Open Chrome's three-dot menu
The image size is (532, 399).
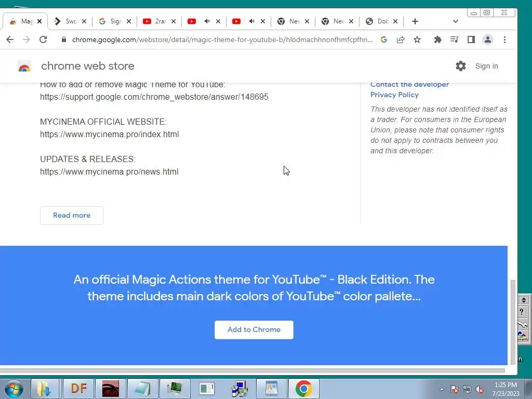(x=504, y=39)
